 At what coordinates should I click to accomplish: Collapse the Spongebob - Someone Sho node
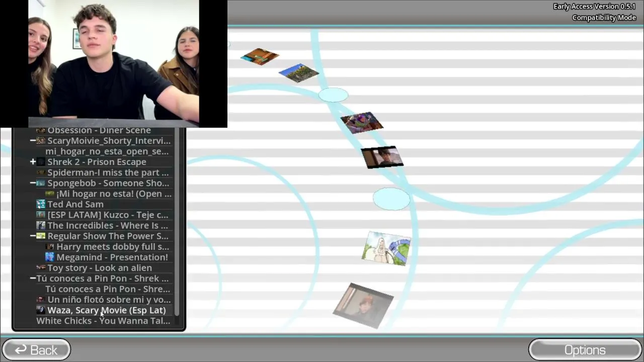pos(33,183)
